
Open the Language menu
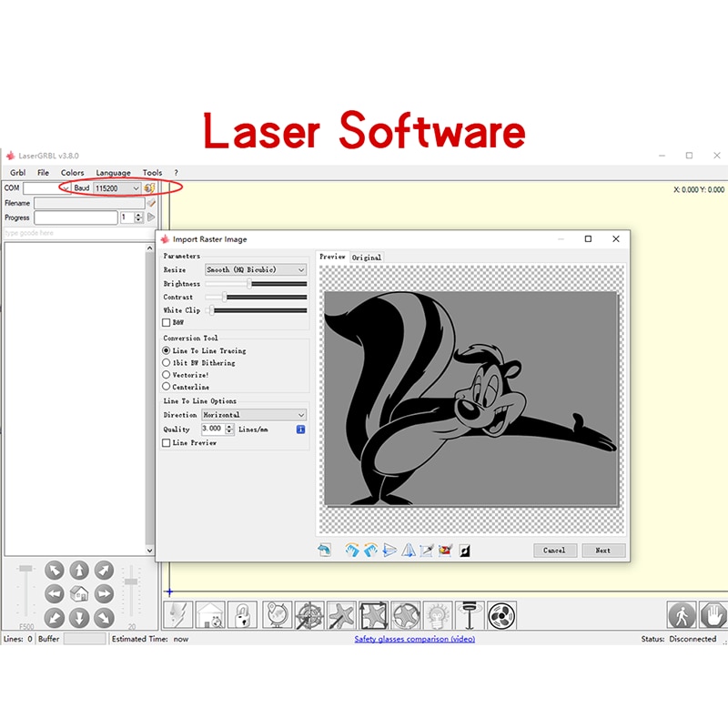[113, 173]
